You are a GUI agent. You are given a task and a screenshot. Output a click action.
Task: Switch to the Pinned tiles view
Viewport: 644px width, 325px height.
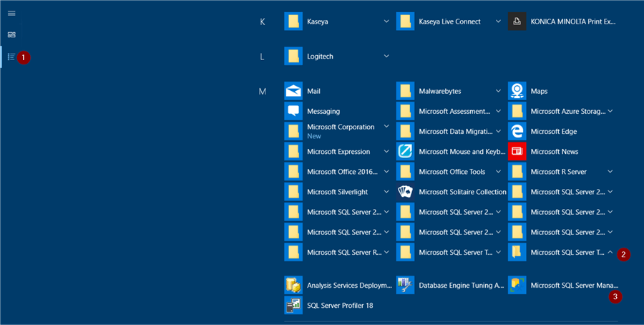point(11,35)
